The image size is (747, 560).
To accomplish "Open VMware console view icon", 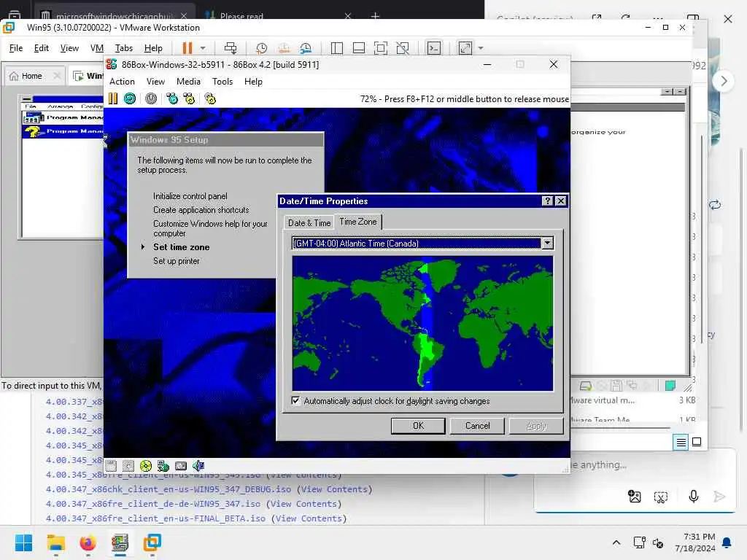I will [x=434, y=47].
